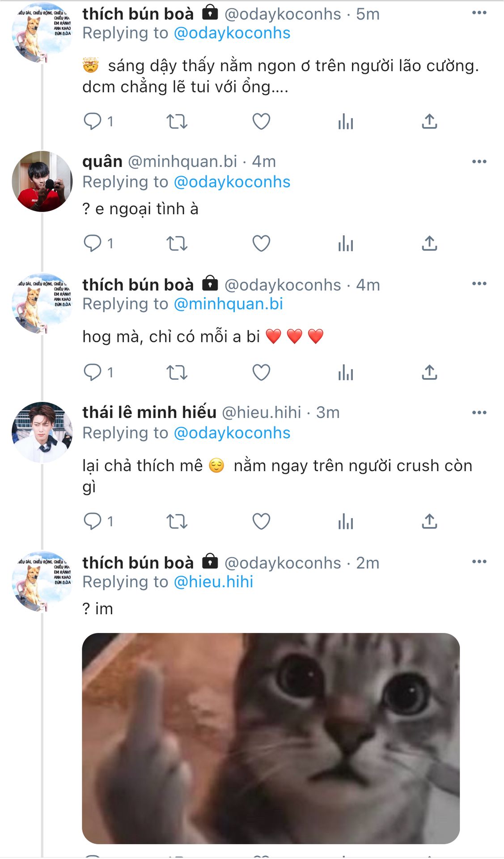Like the "? e ngoại tình à" tweet
Viewport: 504px width, 859px height.
tap(261, 243)
